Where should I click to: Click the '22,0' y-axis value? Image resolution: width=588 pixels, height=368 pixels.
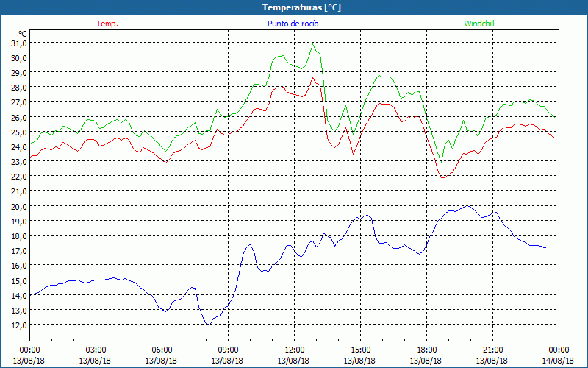(x=19, y=177)
